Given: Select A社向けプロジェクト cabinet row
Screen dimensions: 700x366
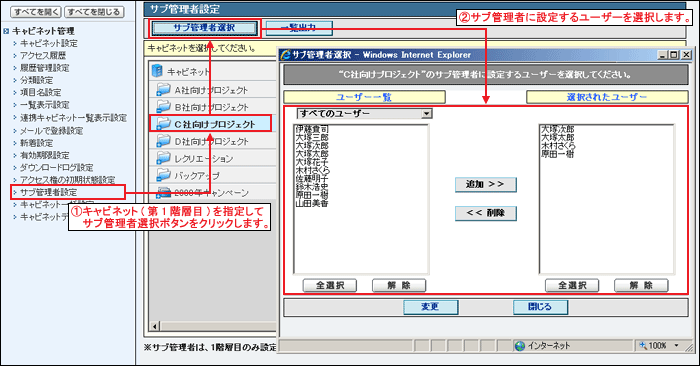Looking at the screenshot, I should click(x=213, y=90).
